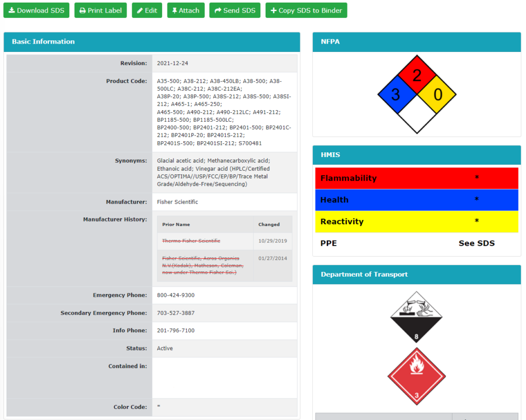The image size is (526, 420).
Task: Click the Basic Information panel header
Action: (152, 41)
